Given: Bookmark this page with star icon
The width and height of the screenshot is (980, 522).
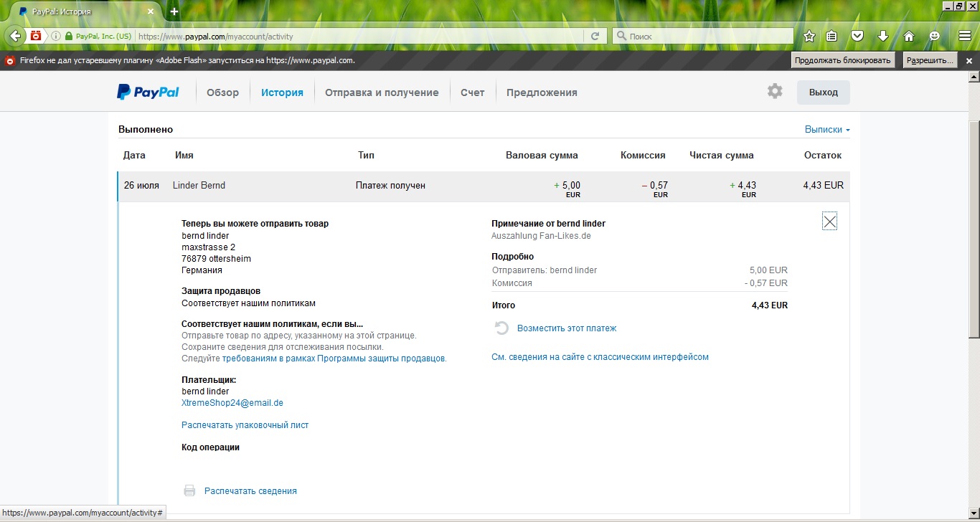Looking at the screenshot, I should click(x=809, y=36).
